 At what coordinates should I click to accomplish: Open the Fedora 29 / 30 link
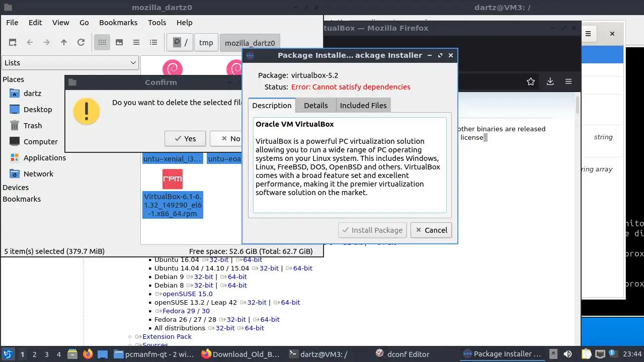pos(186,311)
